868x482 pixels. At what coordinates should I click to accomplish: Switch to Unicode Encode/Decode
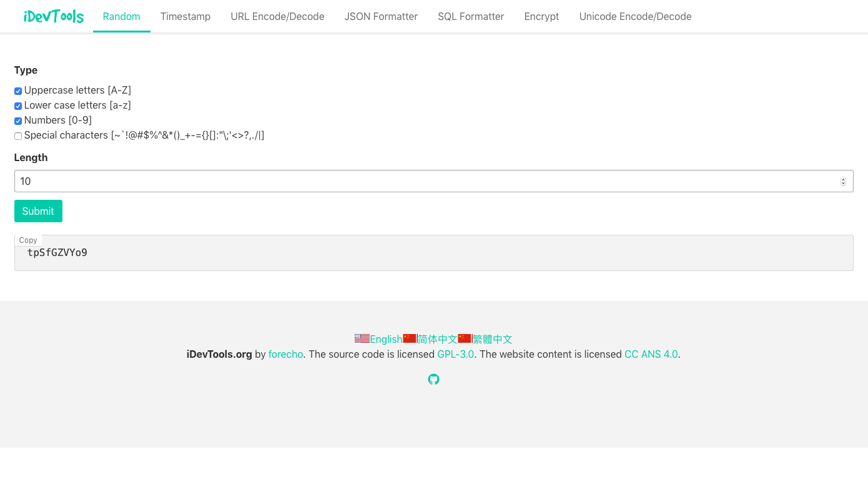635,16
